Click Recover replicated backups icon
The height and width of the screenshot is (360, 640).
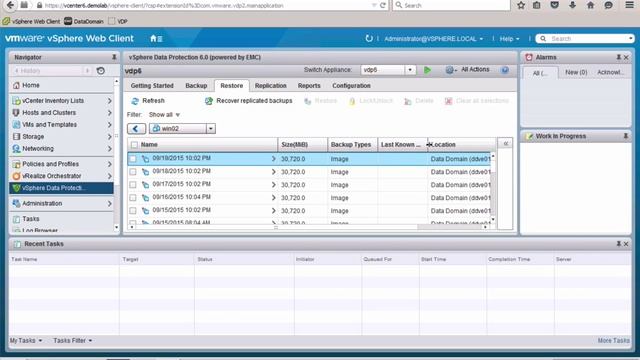click(209, 101)
